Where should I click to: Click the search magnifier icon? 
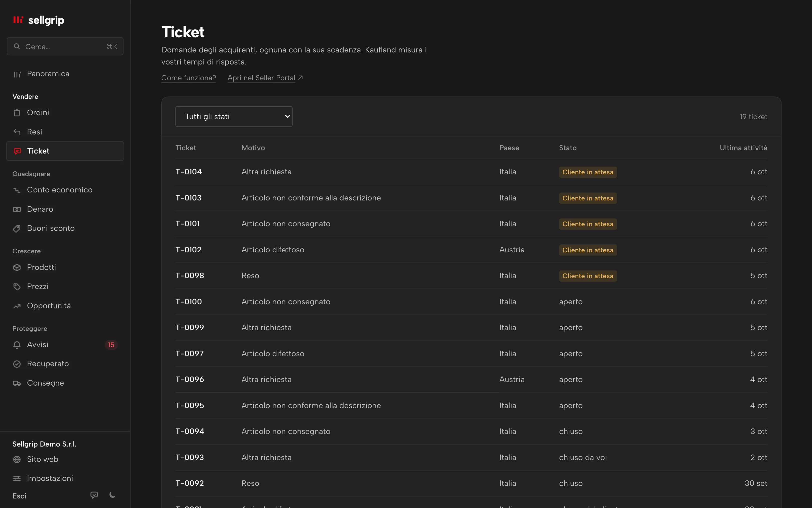click(x=17, y=46)
